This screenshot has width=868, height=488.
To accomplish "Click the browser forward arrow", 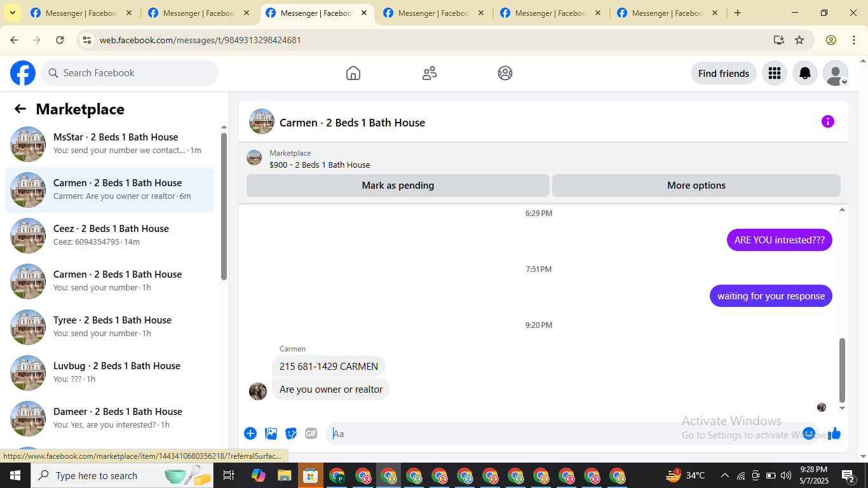I will (37, 40).
